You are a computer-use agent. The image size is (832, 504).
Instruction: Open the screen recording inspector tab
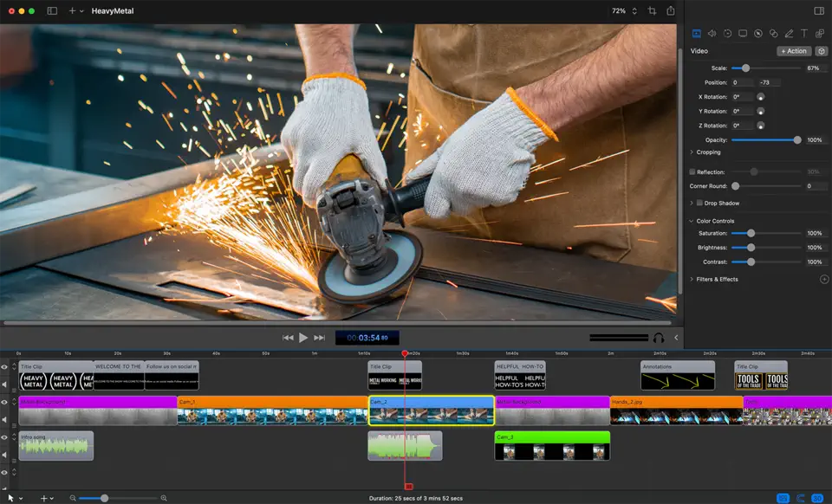743,34
